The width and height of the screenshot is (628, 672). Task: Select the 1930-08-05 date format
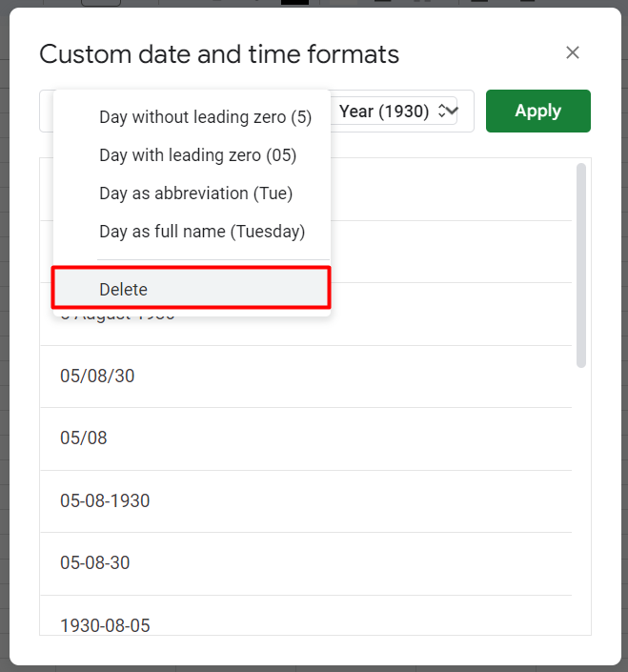click(306, 616)
